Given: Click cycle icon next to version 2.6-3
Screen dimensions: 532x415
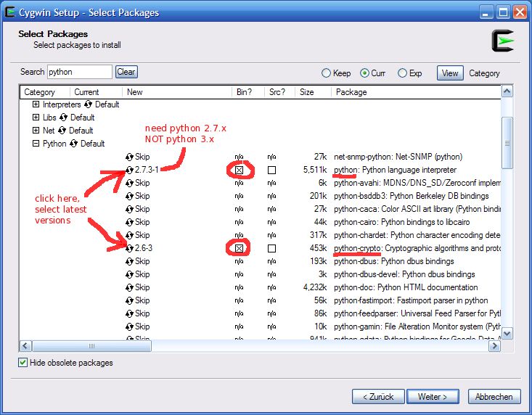Looking at the screenshot, I should pyautogui.click(x=129, y=248).
